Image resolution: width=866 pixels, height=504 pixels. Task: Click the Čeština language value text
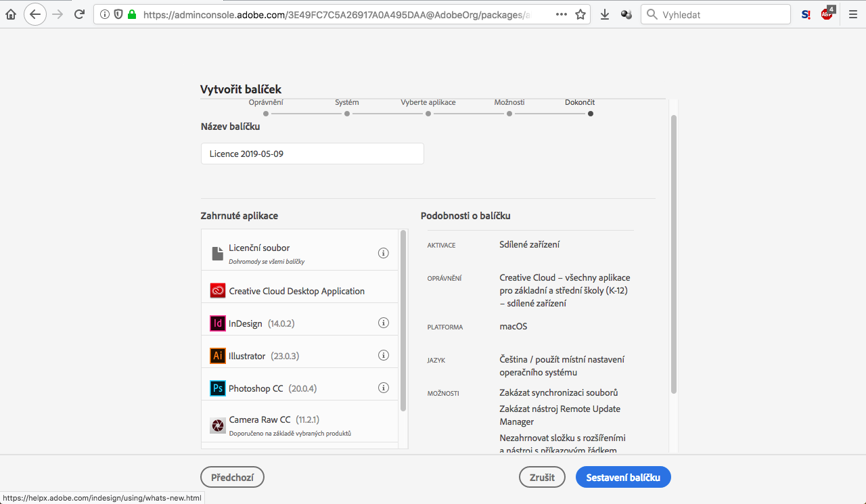(562, 365)
